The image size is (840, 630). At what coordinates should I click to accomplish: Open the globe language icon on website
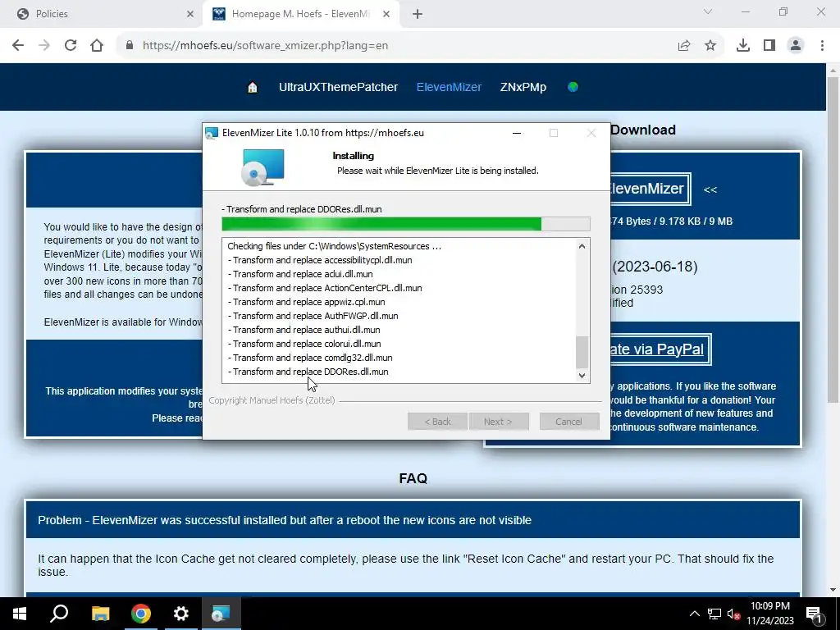(573, 87)
